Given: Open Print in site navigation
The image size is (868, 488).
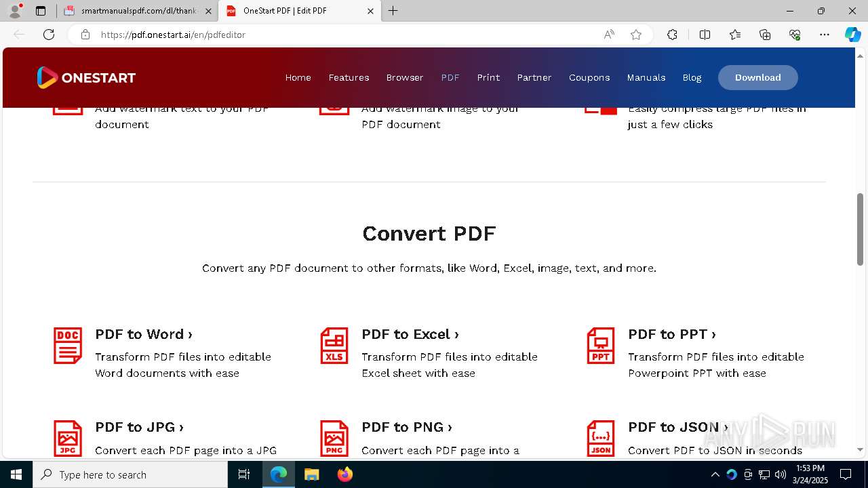Looking at the screenshot, I should click(x=488, y=77).
